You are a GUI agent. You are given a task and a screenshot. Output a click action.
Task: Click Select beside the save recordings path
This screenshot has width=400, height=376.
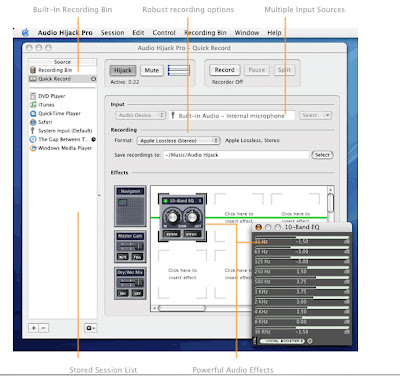point(322,155)
